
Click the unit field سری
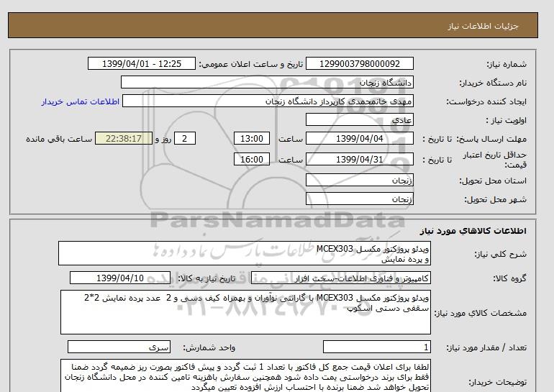click(119, 347)
